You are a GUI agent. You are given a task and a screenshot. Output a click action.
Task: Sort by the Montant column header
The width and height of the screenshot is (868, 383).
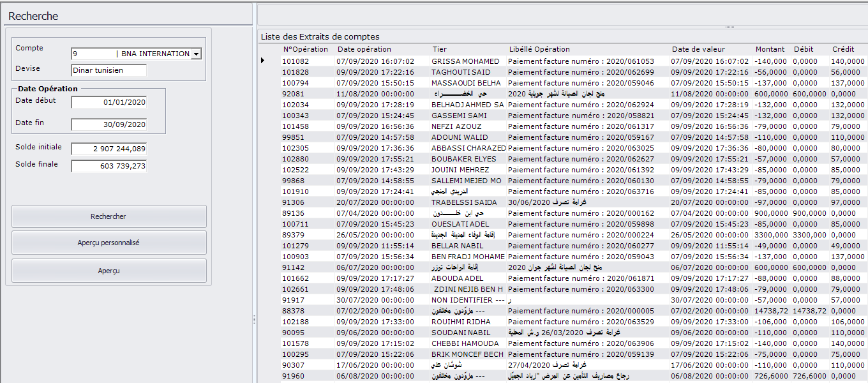coord(770,49)
